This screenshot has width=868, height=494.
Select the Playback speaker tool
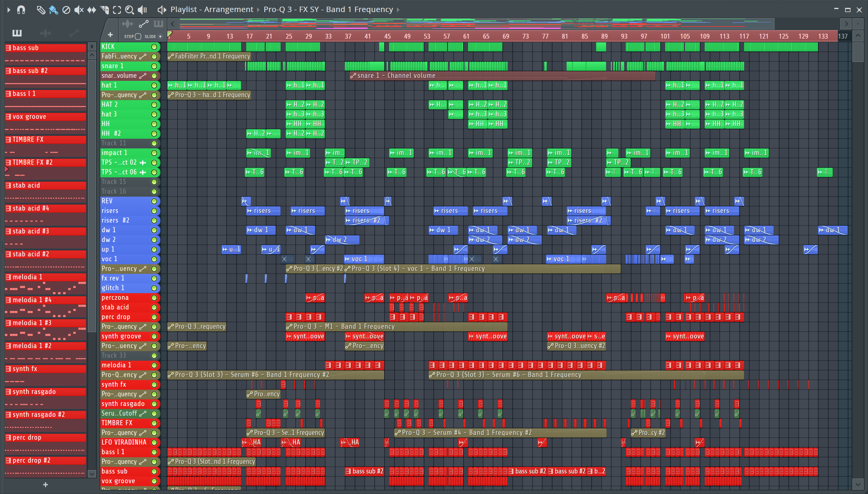[142, 10]
